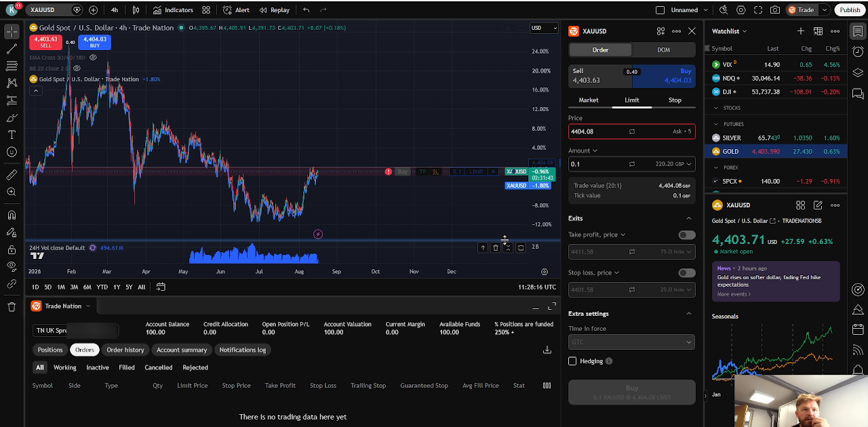Open the Fibonacci retracement tools

coord(12,66)
